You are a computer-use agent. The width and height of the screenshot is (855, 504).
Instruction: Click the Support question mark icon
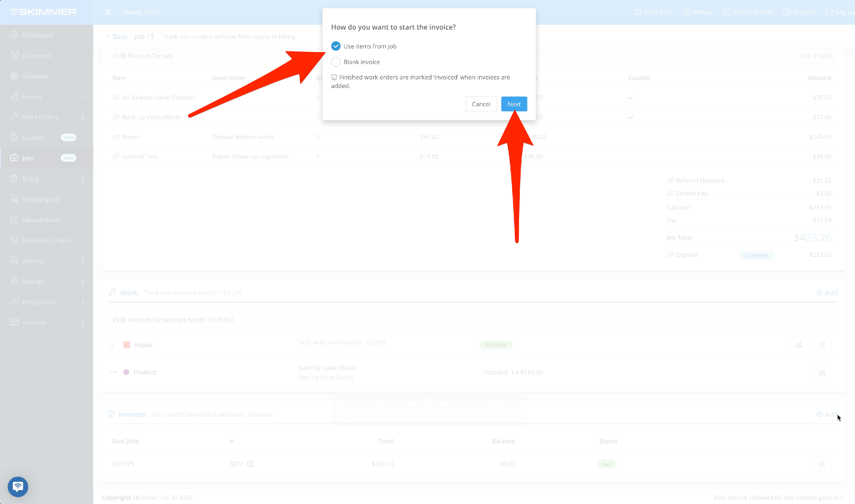pos(787,12)
